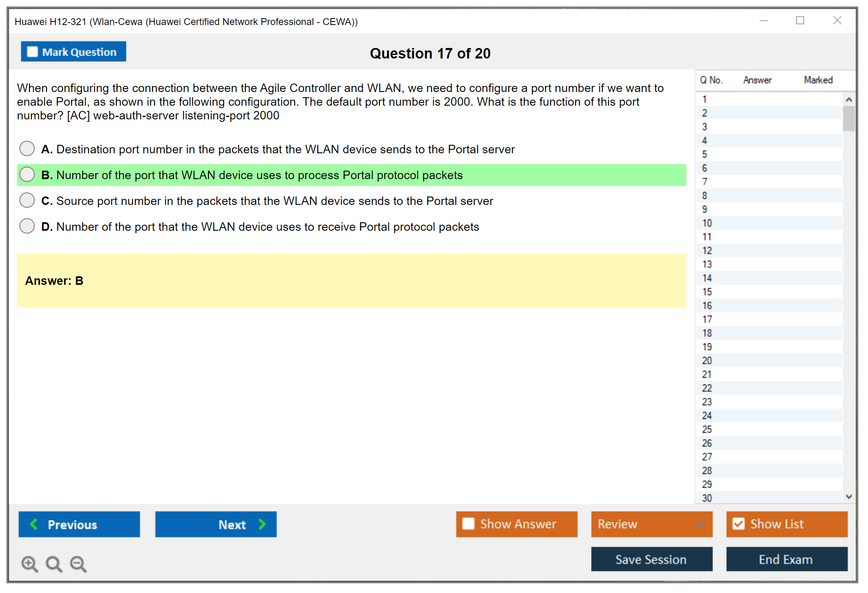Jump to question 18 in list
The image size is (868, 593).
coord(707,333)
